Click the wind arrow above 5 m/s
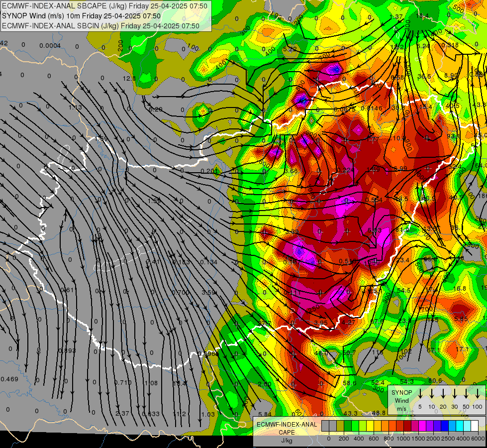The height and width of the screenshot is (448, 487). [x=420, y=394]
